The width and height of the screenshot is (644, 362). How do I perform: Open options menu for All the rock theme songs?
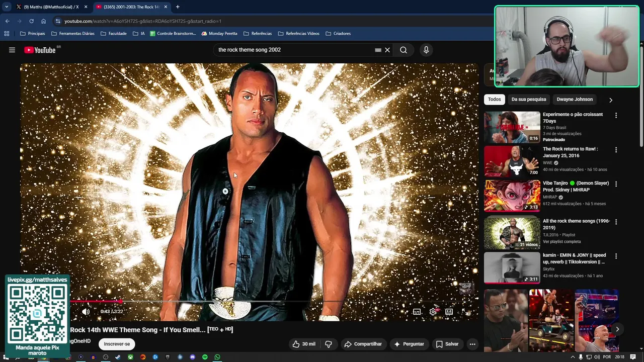(616, 222)
